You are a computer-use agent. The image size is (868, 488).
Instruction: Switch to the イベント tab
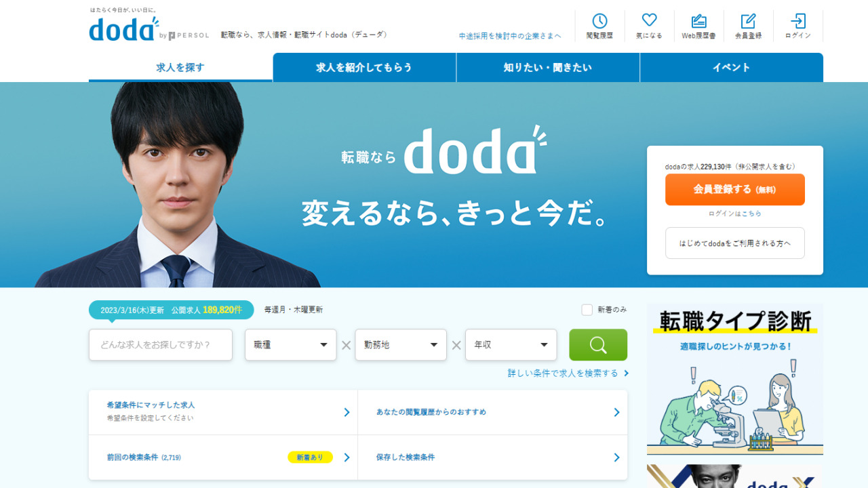point(732,67)
